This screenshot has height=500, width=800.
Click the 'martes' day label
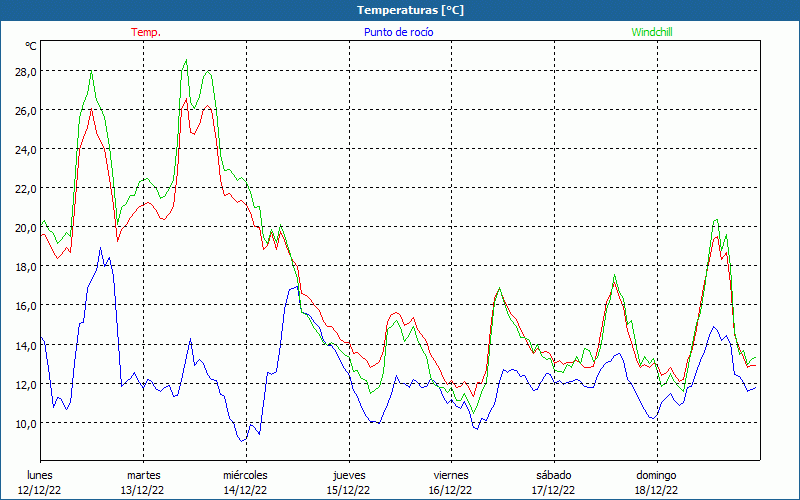(143, 475)
